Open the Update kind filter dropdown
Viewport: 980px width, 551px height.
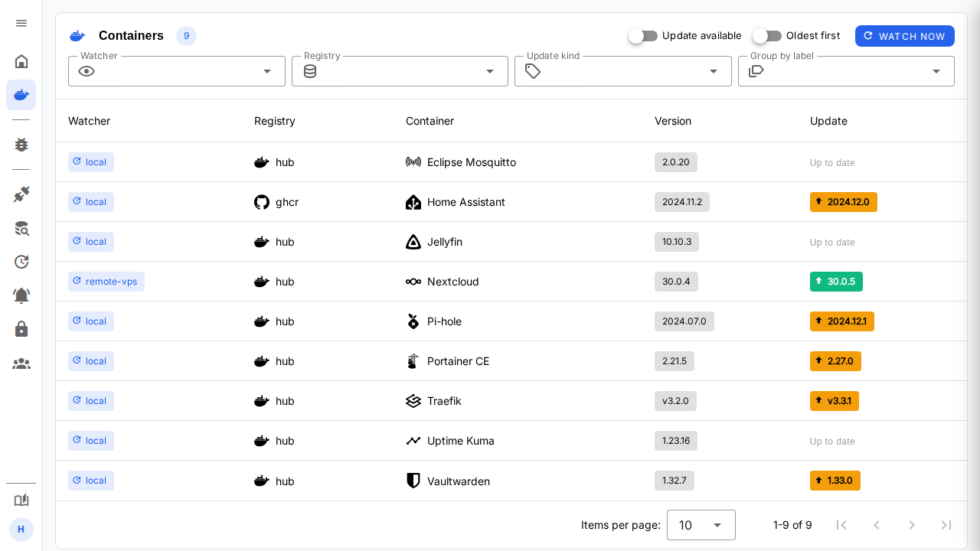pos(623,71)
